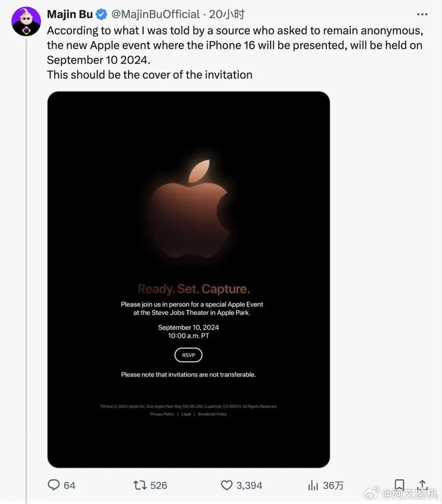
Task: Click the RSVP button in invitation
Action: [188, 355]
